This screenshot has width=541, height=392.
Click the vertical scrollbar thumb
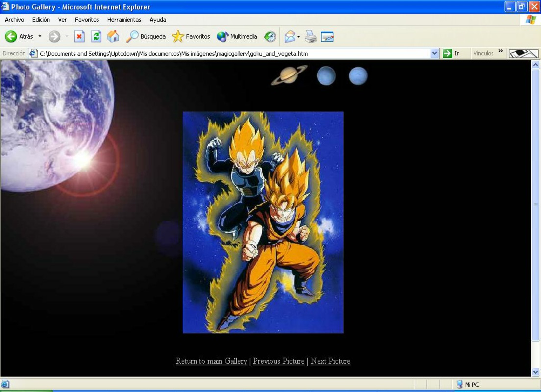click(x=536, y=205)
